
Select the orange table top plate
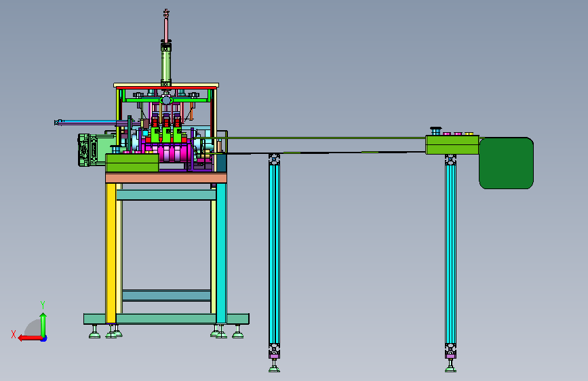tap(166, 178)
